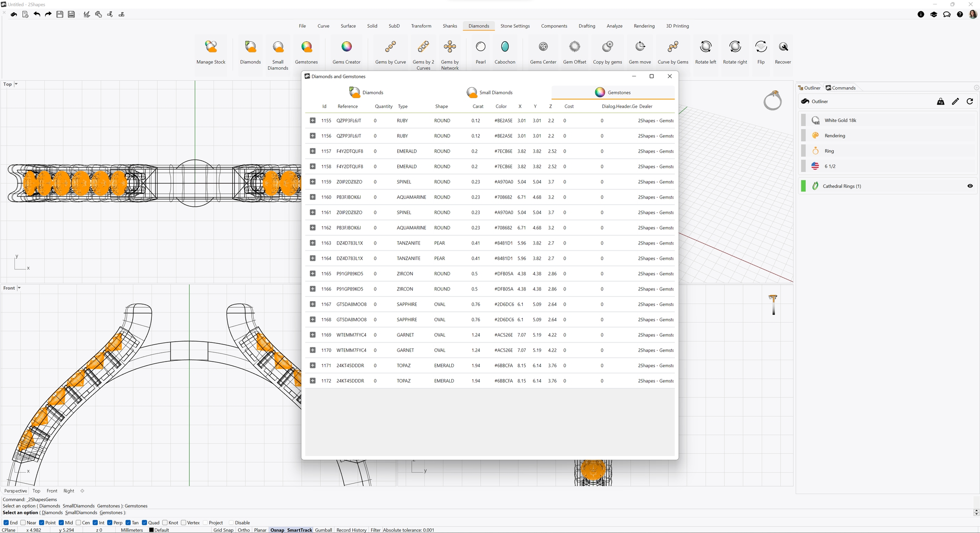Toggle visibility of Cathedral Rings
Image resolution: width=980 pixels, height=533 pixels.
pyautogui.click(x=970, y=186)
